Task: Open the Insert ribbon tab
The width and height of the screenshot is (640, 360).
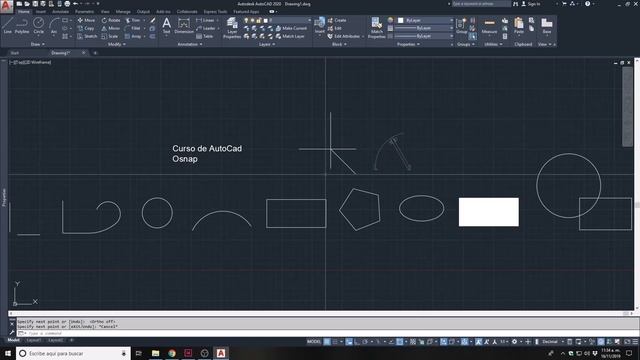Action: [x=41, y=12]
